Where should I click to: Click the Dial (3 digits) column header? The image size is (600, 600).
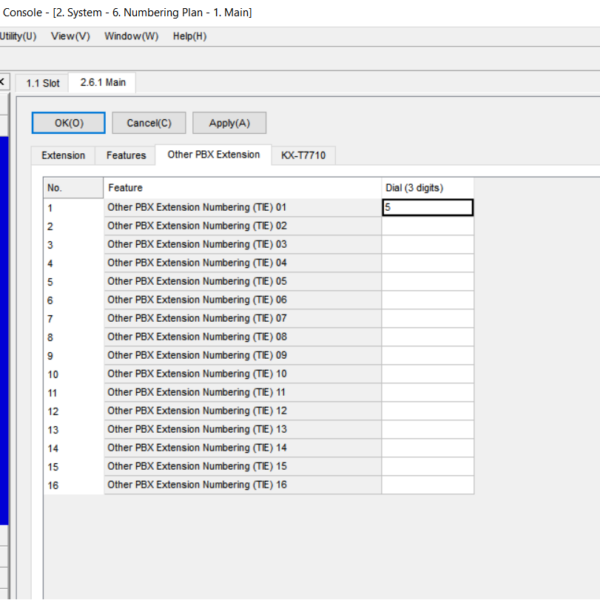pyautogui.click(x=427, y=188)
